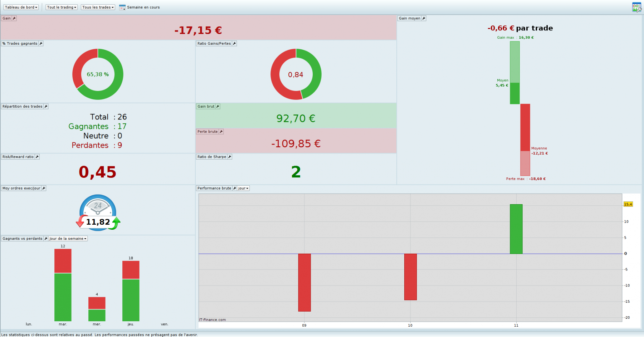Click the gross gain value 92,70 €

click(296, 118)
